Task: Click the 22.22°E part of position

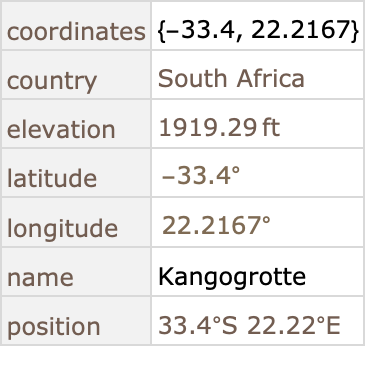Action: click(x=294, y=325)
